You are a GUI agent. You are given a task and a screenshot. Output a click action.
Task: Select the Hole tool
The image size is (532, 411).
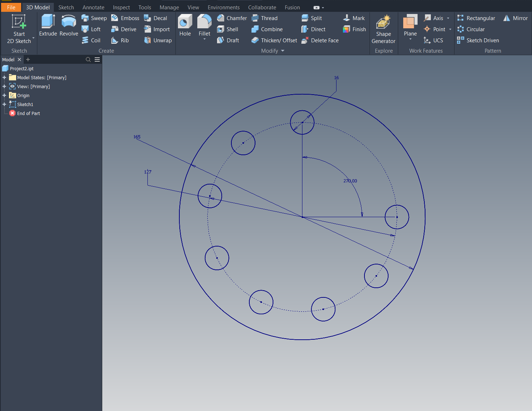click(185, 25)
